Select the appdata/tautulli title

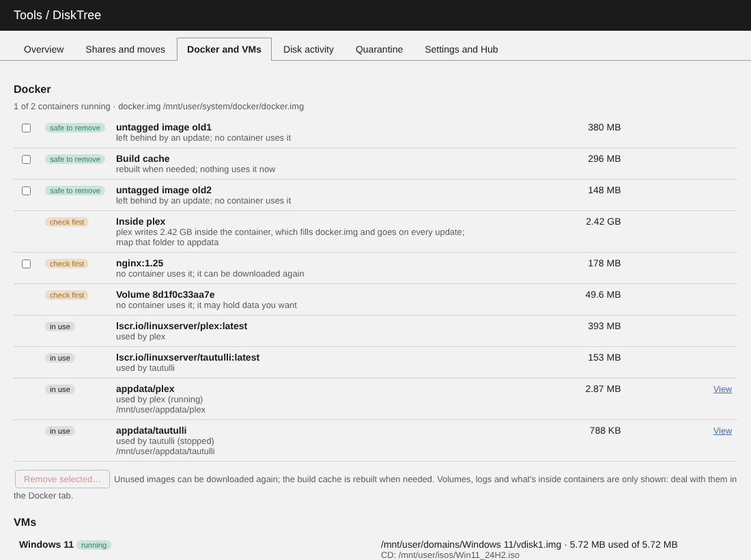click(x=152, y=431)
